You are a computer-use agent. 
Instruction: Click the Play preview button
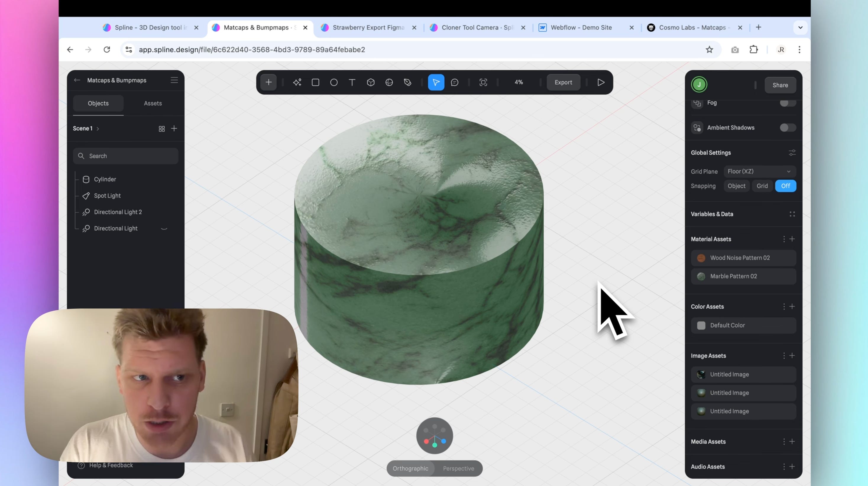click(x=601, y=82)
